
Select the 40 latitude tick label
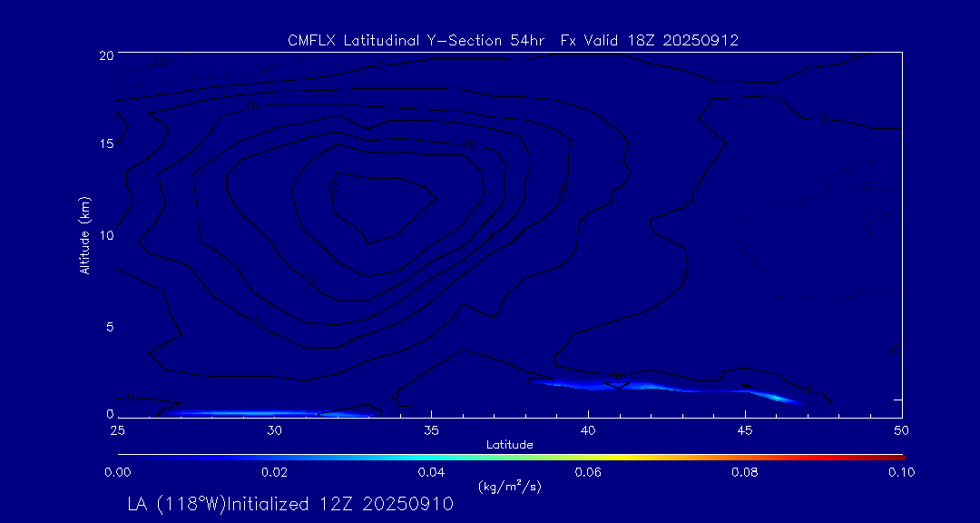coord(588,430)
